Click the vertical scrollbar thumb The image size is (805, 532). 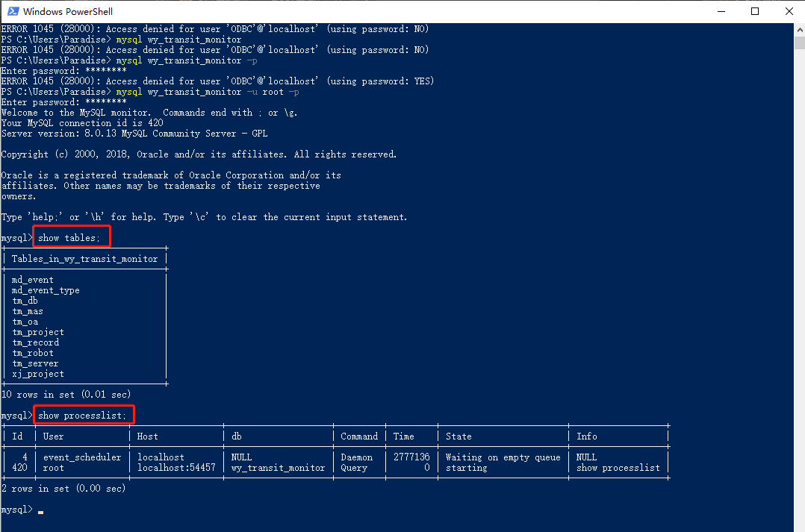point(799,43)
